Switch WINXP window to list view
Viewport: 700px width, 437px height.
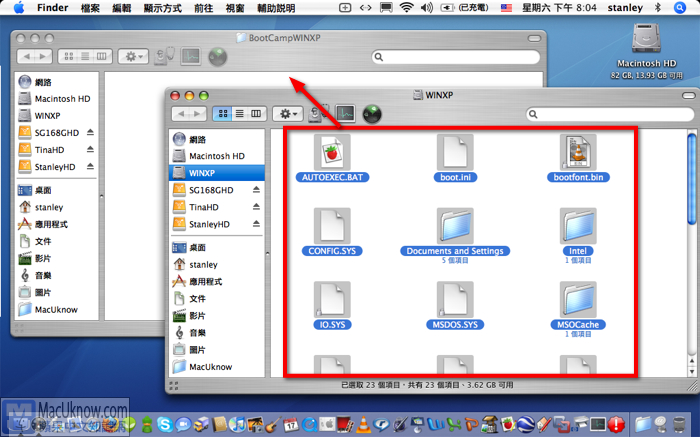240,113
